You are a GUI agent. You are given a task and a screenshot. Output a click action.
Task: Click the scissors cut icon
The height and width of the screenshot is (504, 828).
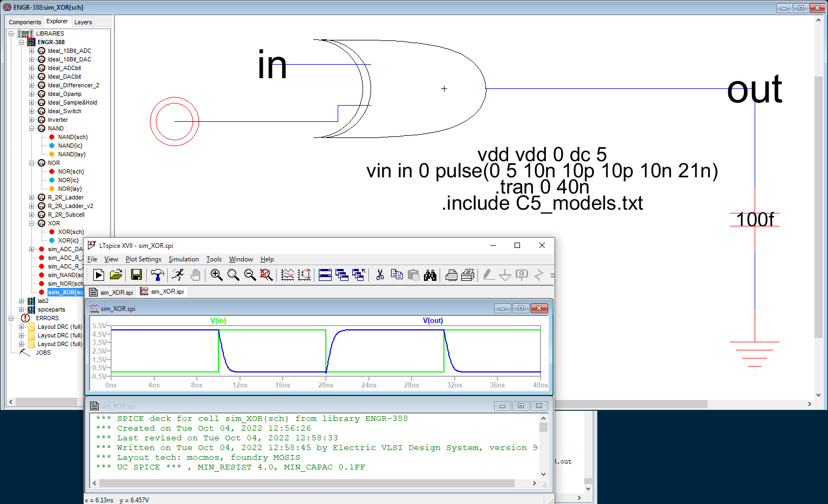tap(380, 275)
